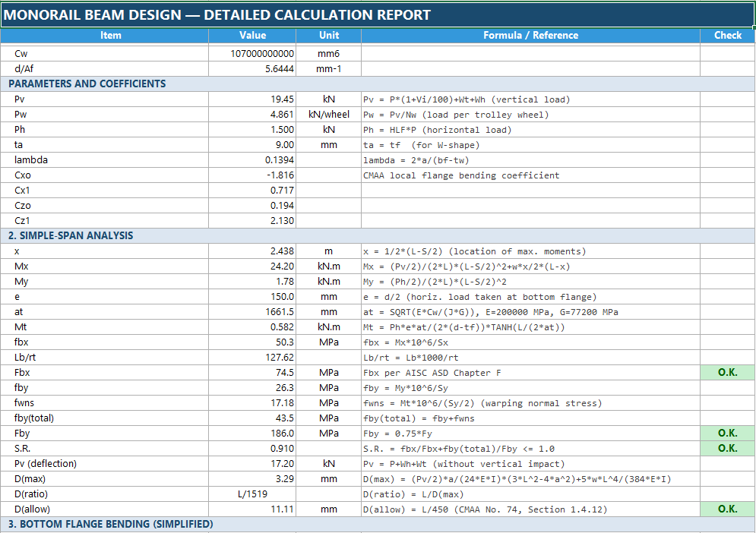Select the Fby value cell 186.0
756x533 pixels.
coord(252,434)
